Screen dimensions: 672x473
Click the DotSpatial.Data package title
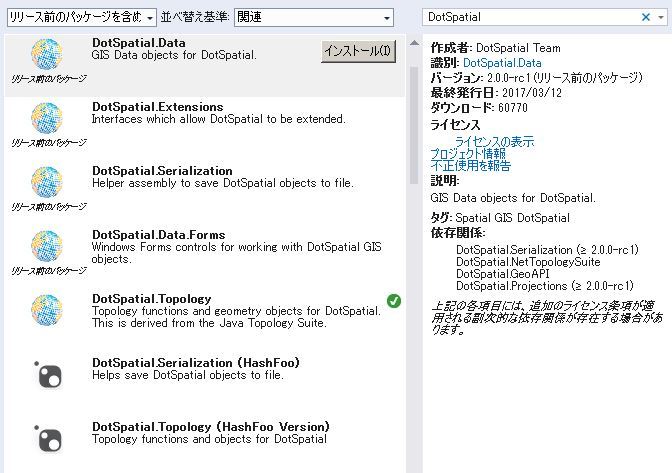coord(139,43)
